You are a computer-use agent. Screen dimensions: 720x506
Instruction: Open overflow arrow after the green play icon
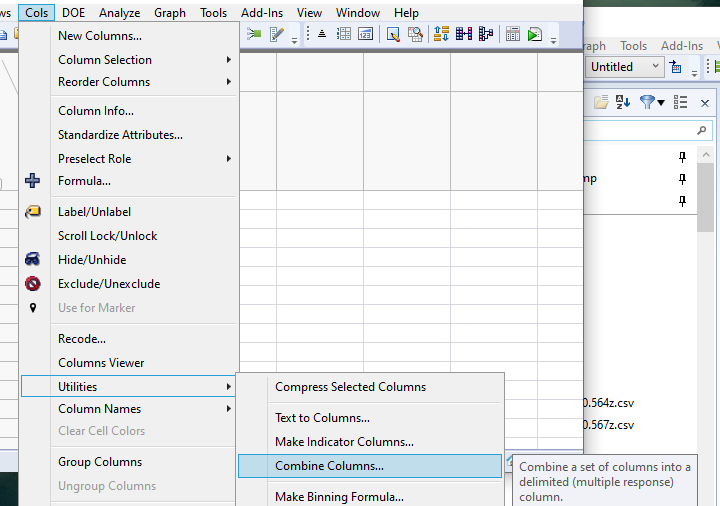point(553,40)
